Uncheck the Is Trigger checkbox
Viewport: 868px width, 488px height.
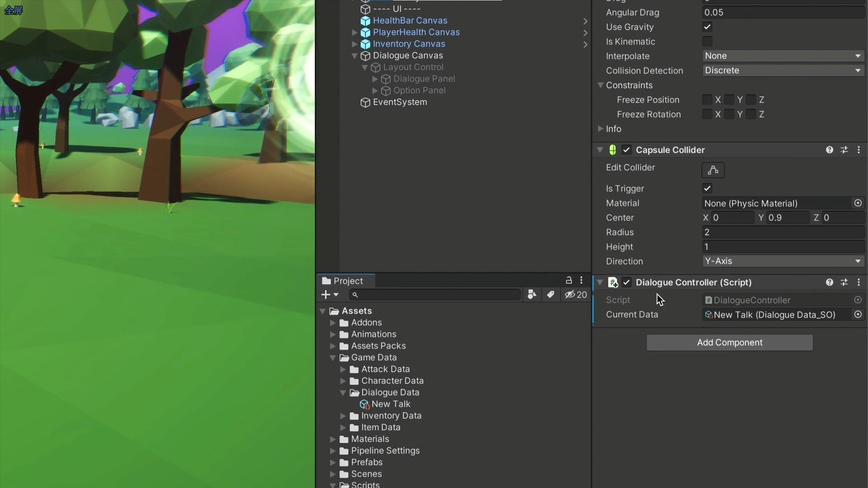tap(707, 188)
